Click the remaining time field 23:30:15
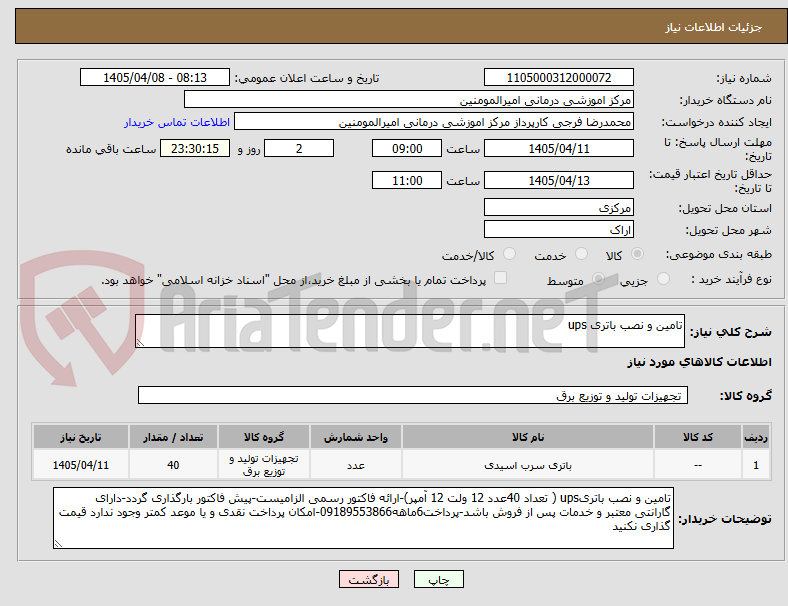Screen dimensions: 788x606 tap(195, 148)
